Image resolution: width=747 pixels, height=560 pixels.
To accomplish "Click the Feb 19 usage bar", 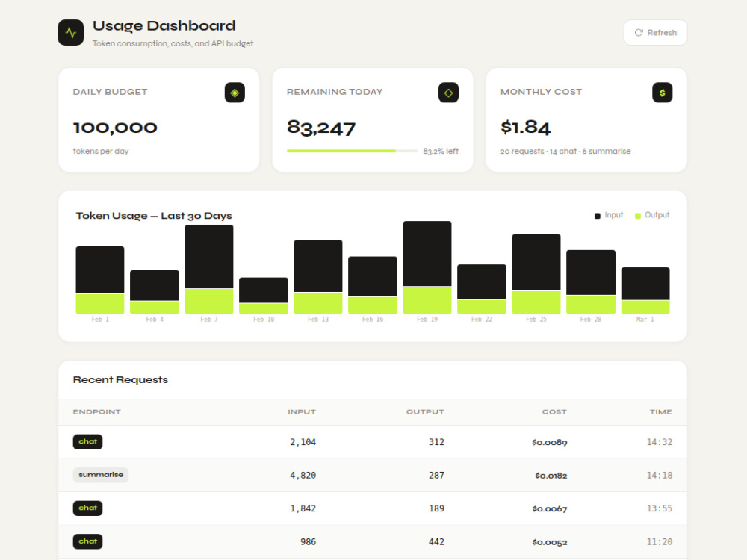I will point(427,267).
